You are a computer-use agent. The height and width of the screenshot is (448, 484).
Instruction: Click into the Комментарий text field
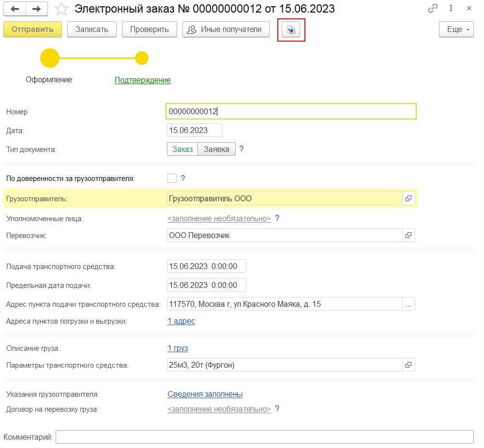[264, 437]
